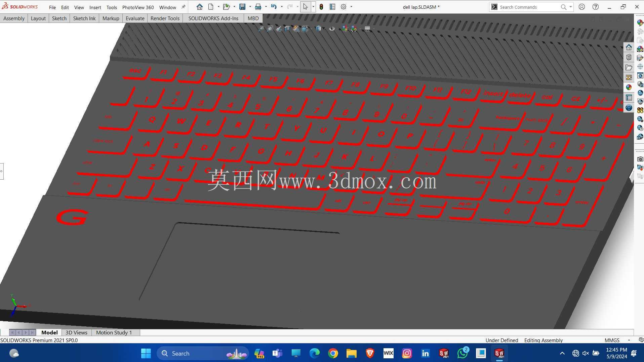Open the unit system dropdown beside MMGS
Viewport: 644px width, 362px height.
tap(629, 340)
